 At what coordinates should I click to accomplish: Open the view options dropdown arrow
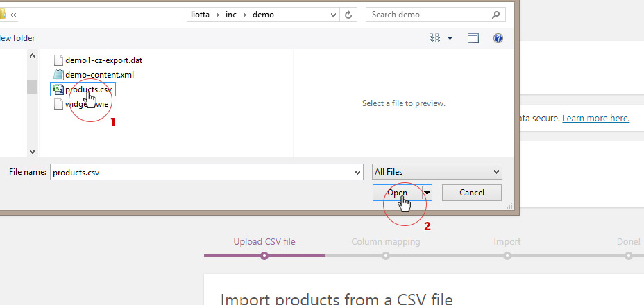450,38
